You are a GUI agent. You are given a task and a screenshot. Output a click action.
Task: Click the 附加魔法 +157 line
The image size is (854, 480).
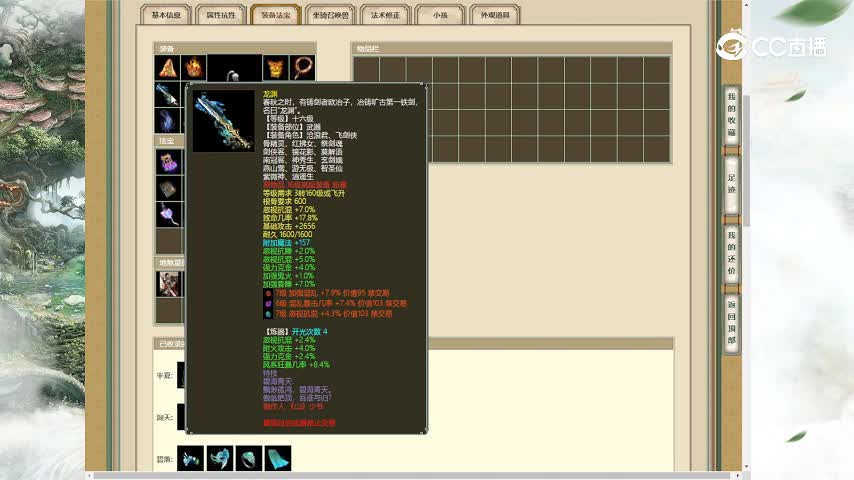[286, 242]
